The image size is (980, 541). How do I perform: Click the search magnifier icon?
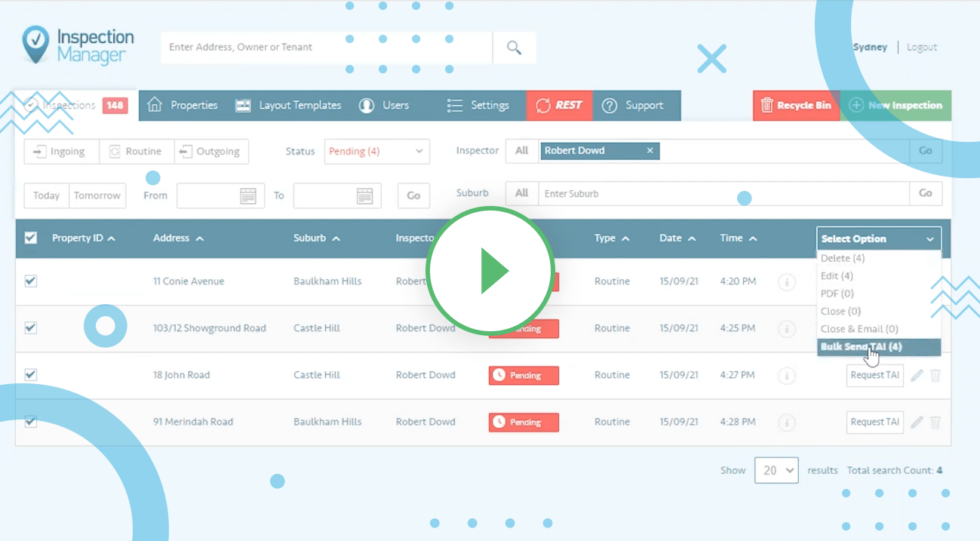[514, 47]
